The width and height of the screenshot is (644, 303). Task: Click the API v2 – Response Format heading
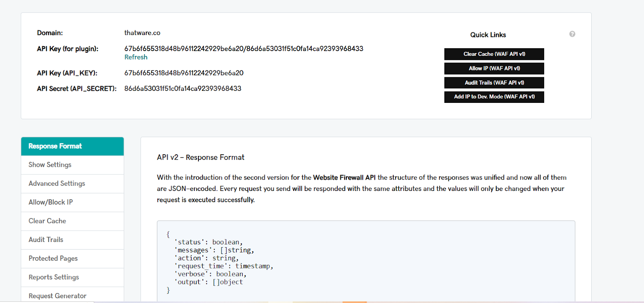coord(200,158)
